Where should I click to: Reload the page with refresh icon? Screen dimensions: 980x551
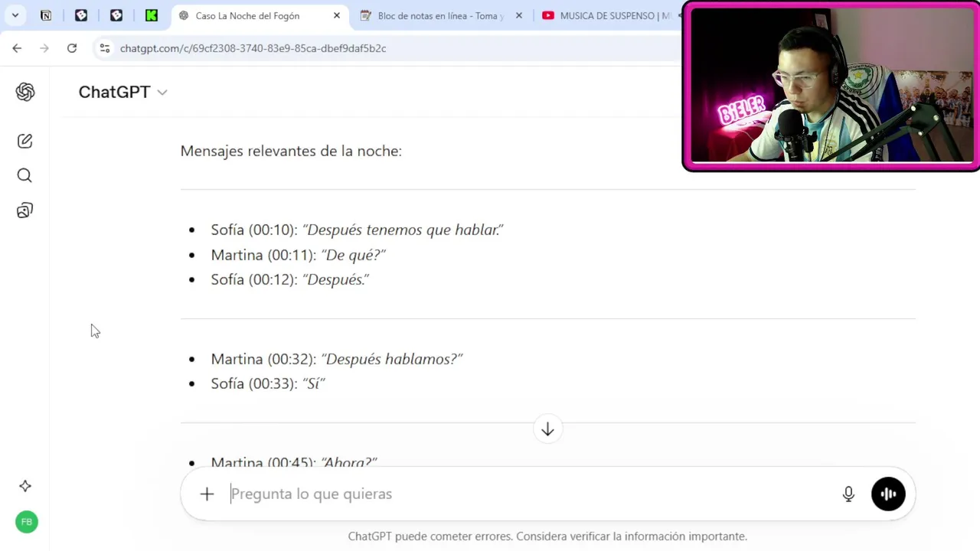pos(72,48)
